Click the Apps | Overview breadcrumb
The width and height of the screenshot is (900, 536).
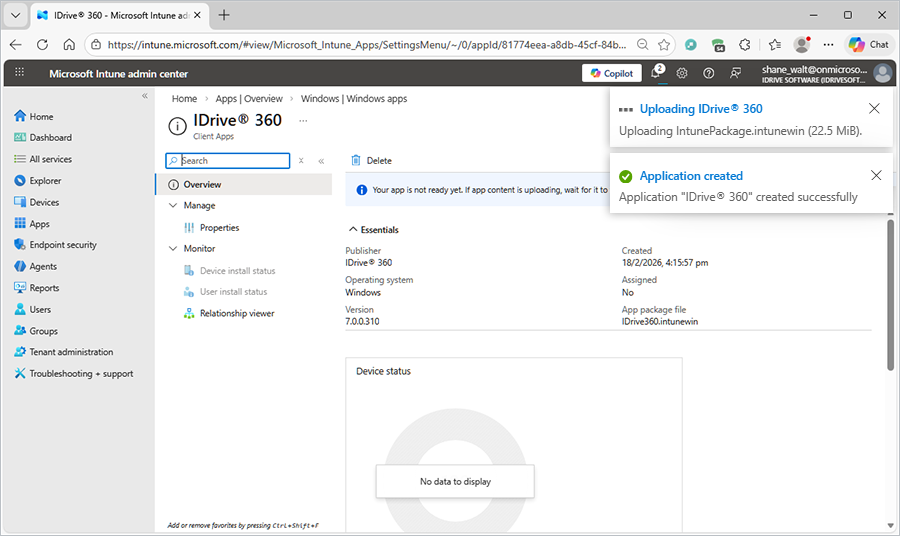coord(249,99)
